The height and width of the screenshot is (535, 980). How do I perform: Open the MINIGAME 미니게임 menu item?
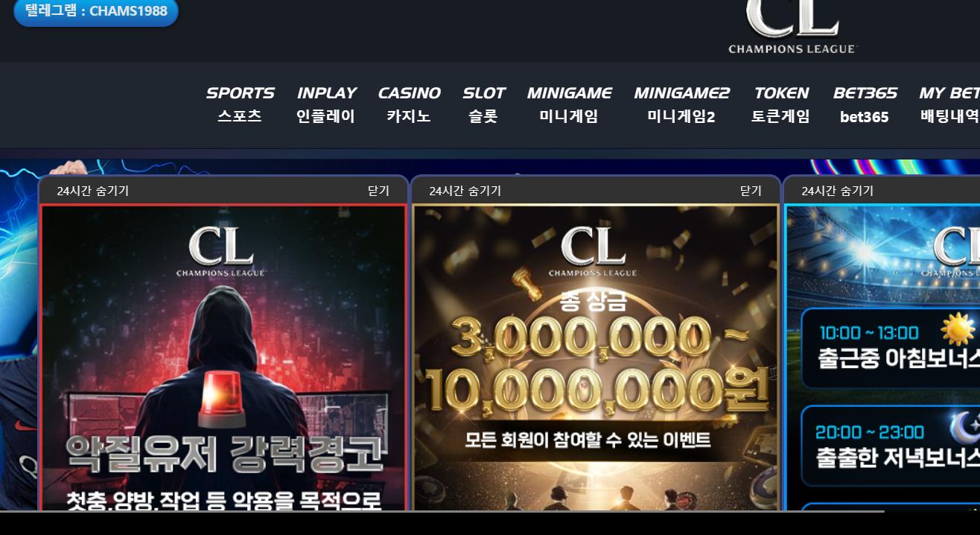tap(569, 104)
